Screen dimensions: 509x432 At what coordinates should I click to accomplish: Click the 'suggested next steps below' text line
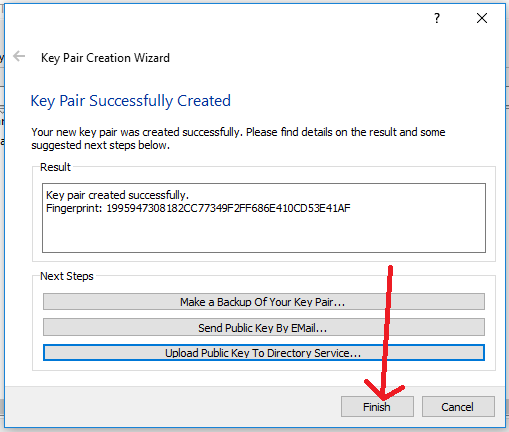click(100, 146)
